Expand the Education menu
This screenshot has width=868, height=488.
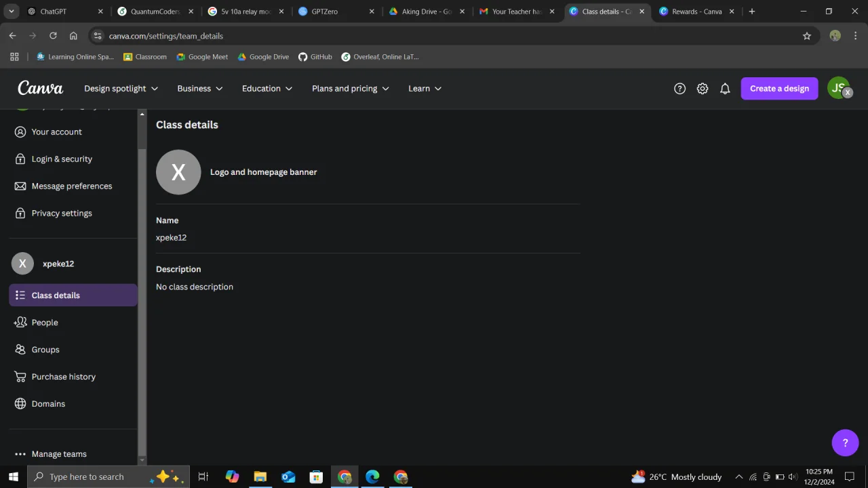(x=267, y=89)
